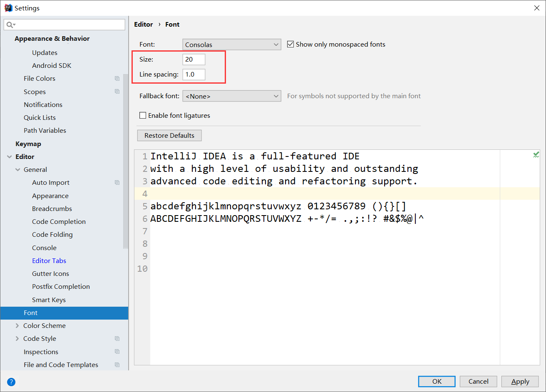Click the project-level icon beside Code Style

pyautogui.click(x=117, y=338)
